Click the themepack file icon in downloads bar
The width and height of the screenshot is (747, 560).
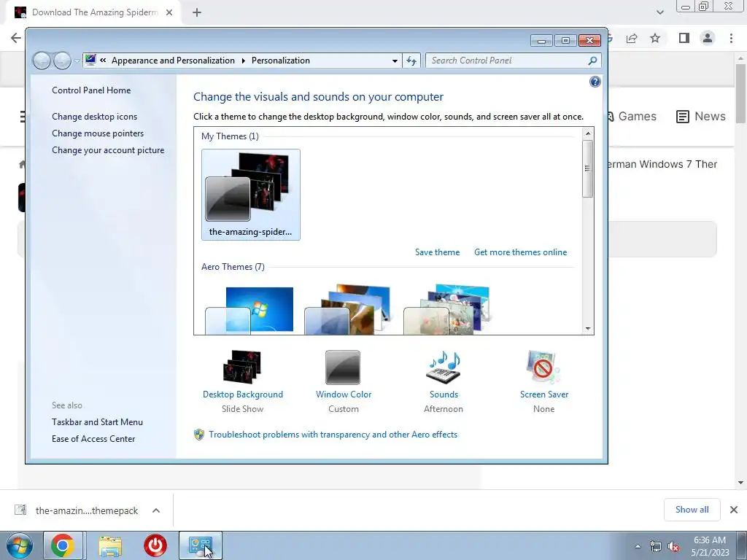(20, 510)
